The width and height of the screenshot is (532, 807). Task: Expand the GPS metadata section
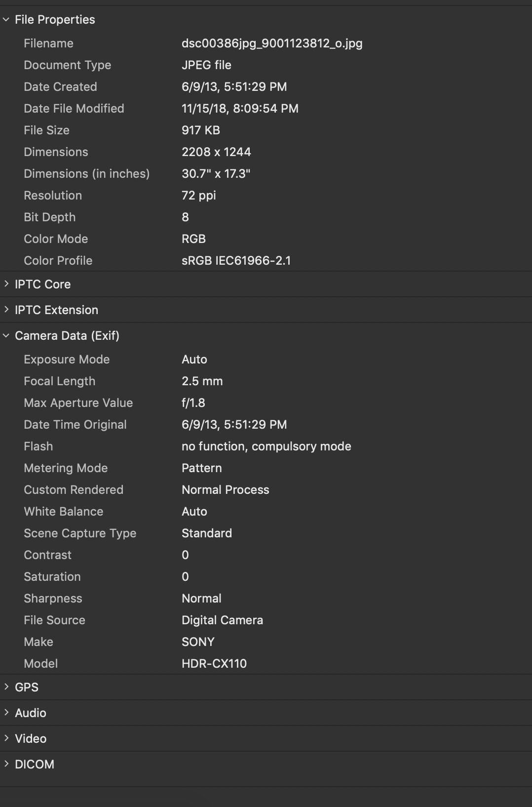(x=6, y=687)
